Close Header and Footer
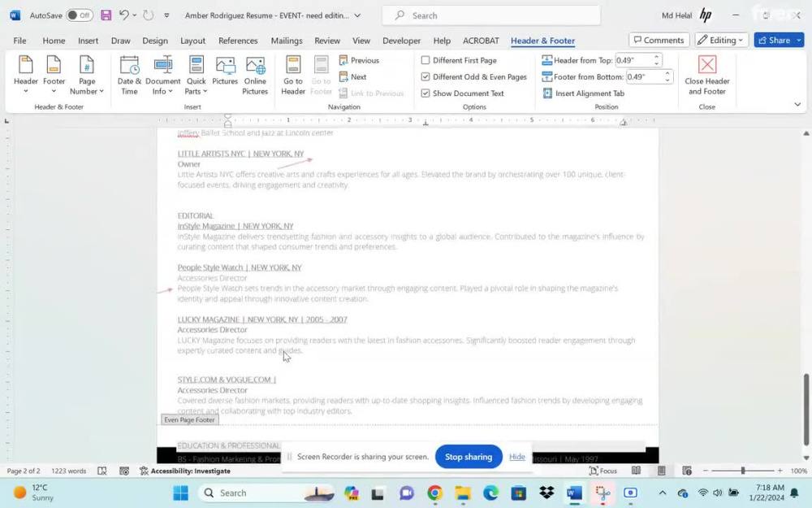Screen dimensions: 812x508 [707, 76]
